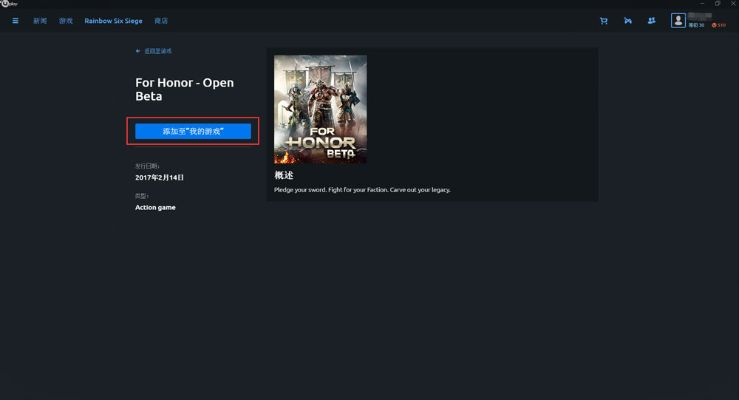Click the 概述 overview heading
The image size is (739, 400).
point(284,175)
